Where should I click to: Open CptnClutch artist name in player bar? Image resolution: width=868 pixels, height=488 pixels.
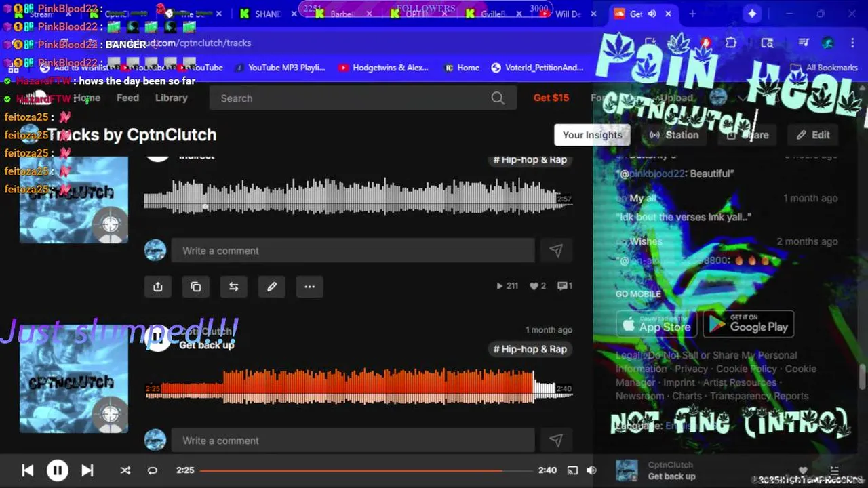pyautogui.click(x=671, y=465)
